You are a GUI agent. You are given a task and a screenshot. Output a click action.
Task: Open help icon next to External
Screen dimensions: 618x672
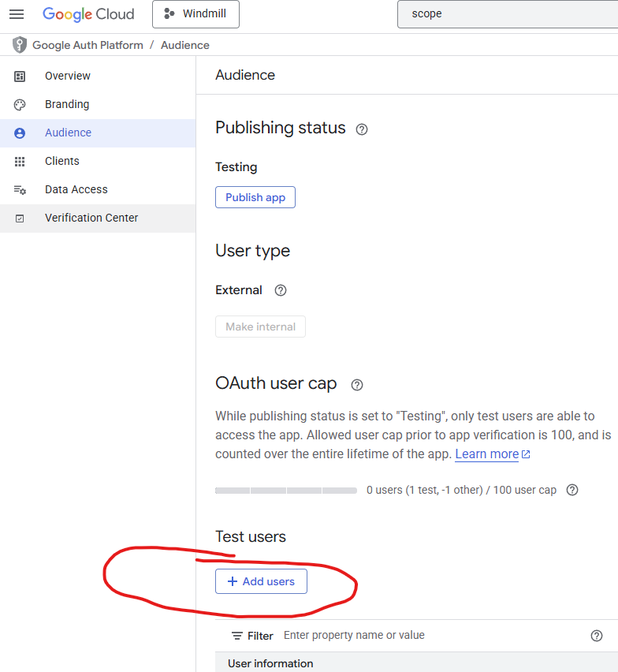[x=281, y=290]
